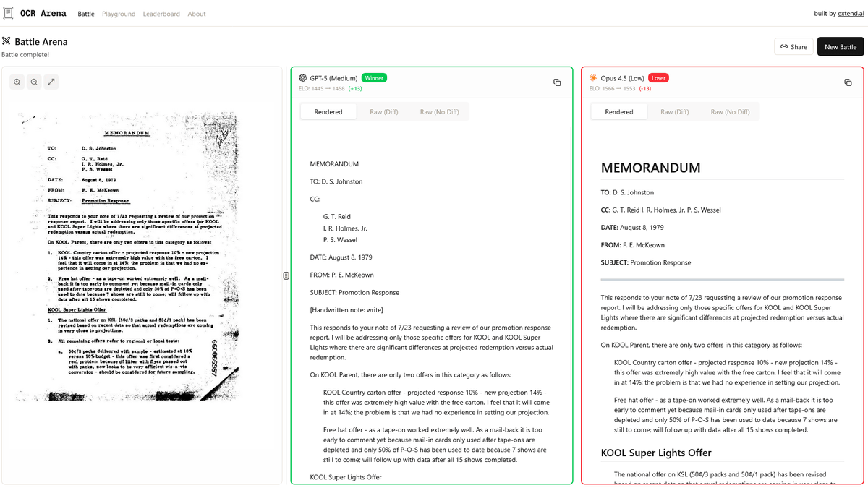Open the extend.ai link
The width and height of the screenshot is (868, 488).
[851, 14]
